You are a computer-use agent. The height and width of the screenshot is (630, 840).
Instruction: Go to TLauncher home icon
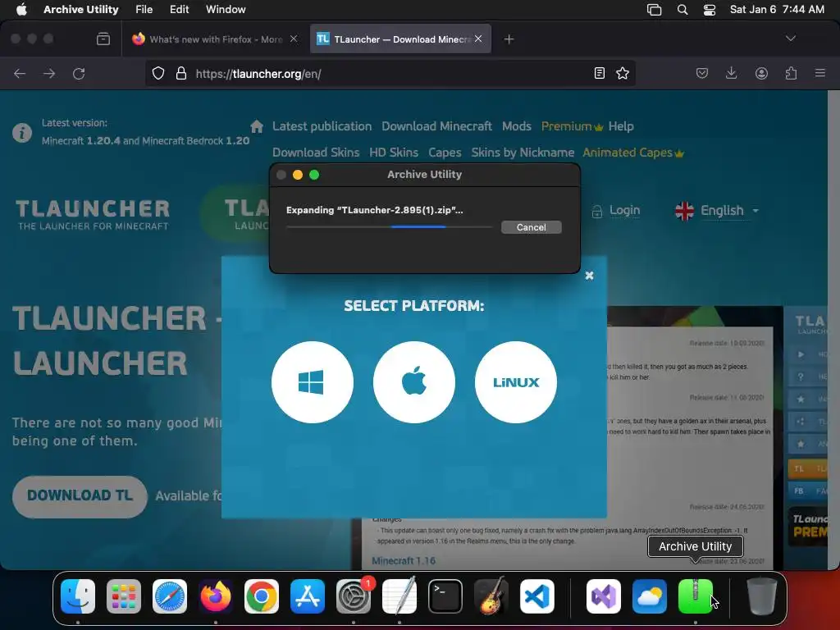[x=257, y=126]
